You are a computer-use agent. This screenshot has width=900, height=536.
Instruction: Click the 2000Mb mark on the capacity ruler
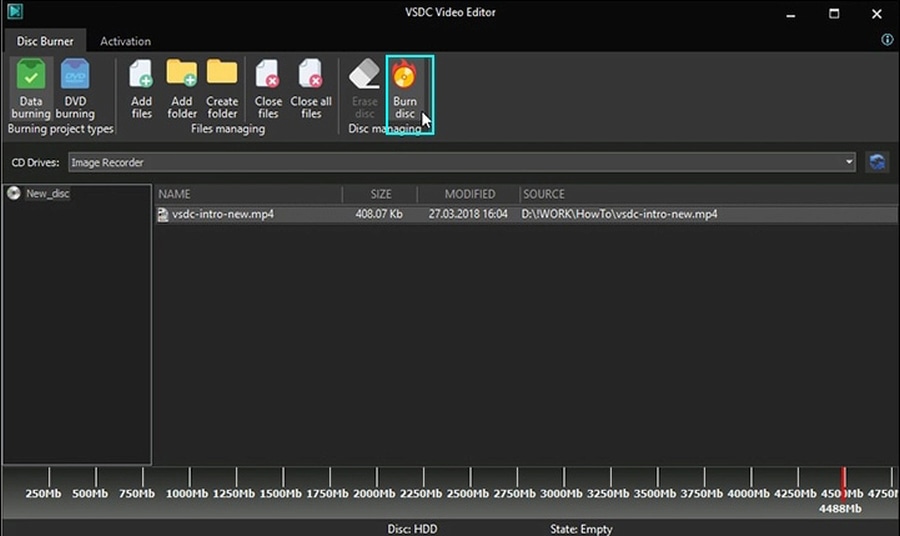click(374, 493)
